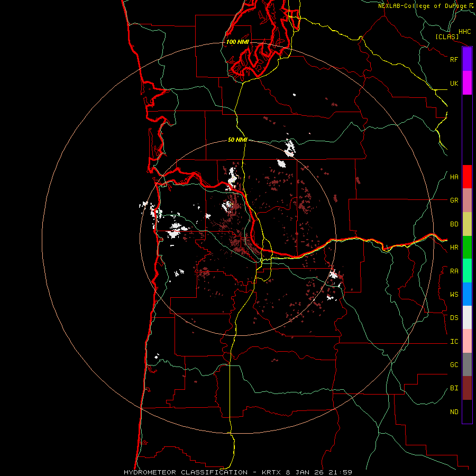
Task: Click the RA legend label
Action: [x=454, y=271]
